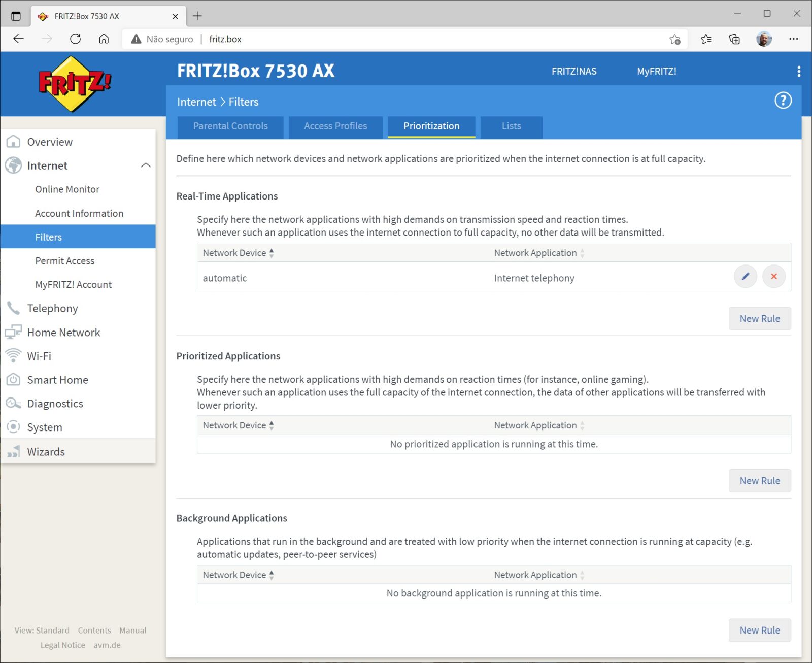Open the three-dot menu beside MyFRITZ!
The image size is (812, 663).
[798, 71]
